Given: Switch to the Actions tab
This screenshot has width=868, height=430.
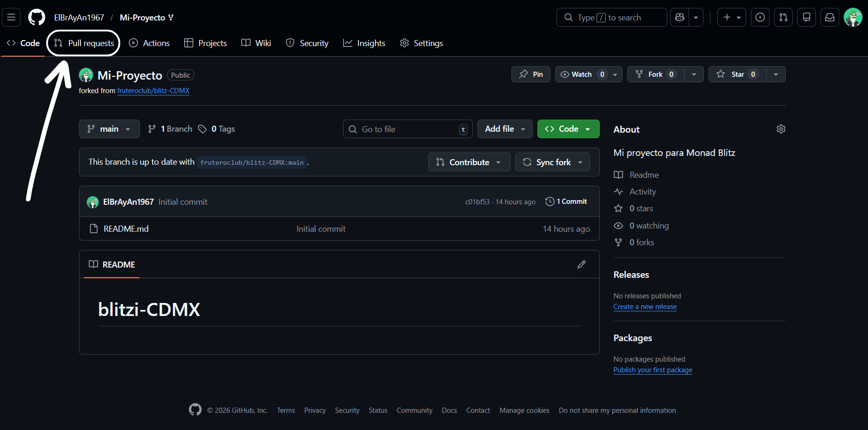Looking at the screenshot, I should pos(149,43).
